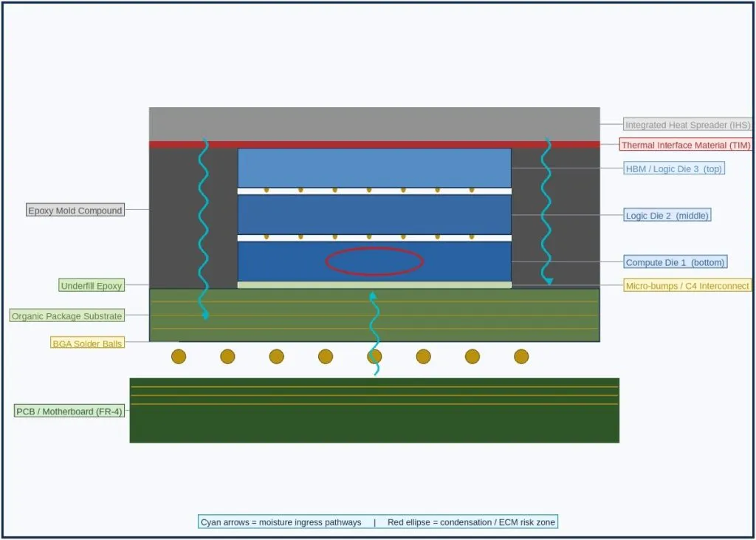Select the Integrated Heat Spreader (IHS) label
Screen dimensions: 756x540
pos(687,125)
